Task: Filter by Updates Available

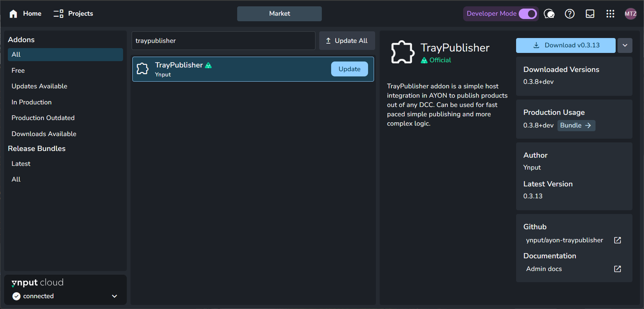Action: 65,86
